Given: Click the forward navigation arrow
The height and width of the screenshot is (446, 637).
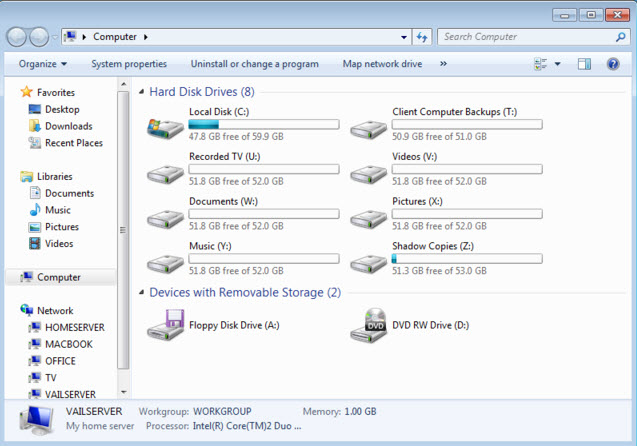Looking at the screenshot, I should [39, 37].
